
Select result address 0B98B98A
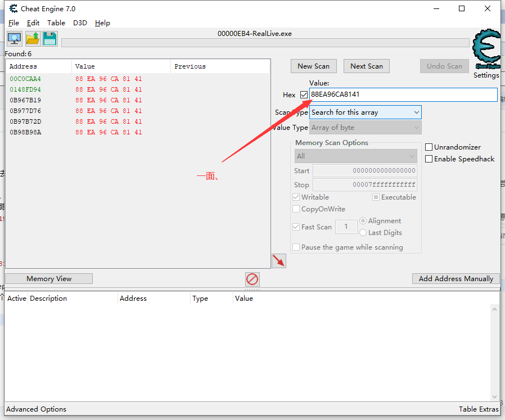point(25,132)
